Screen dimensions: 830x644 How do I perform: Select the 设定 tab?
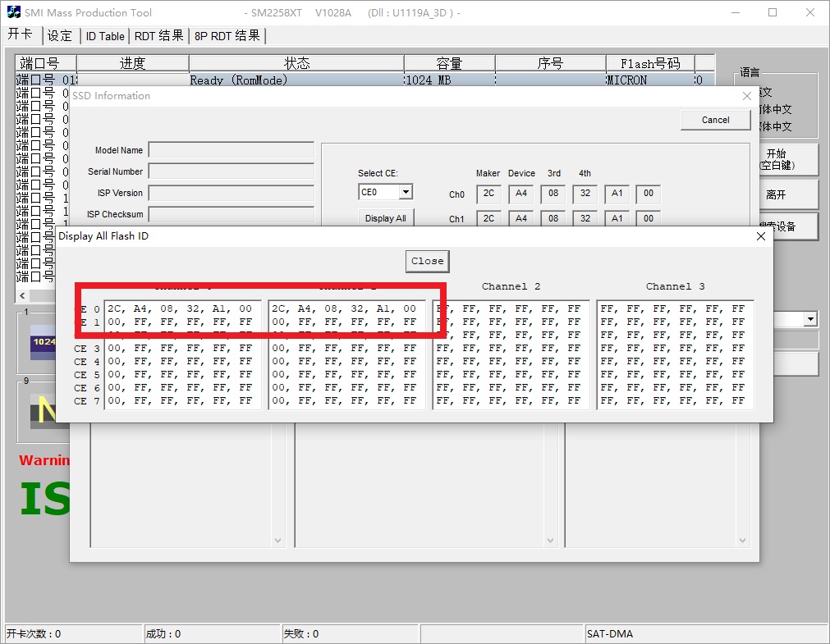pyautogui.click(x=60, y=36)
